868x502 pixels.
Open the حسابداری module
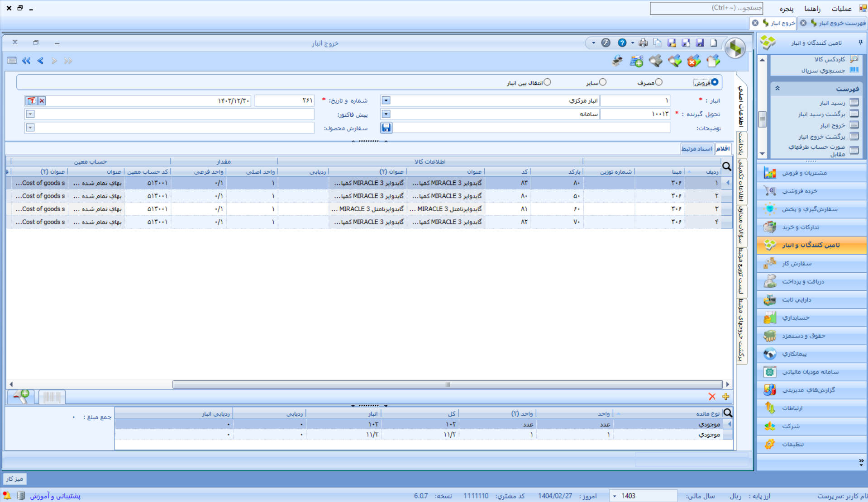(812, 317)
